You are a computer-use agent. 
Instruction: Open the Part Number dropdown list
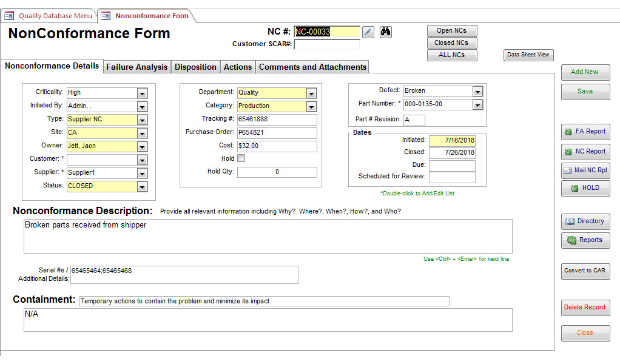[x=477, y=104]
